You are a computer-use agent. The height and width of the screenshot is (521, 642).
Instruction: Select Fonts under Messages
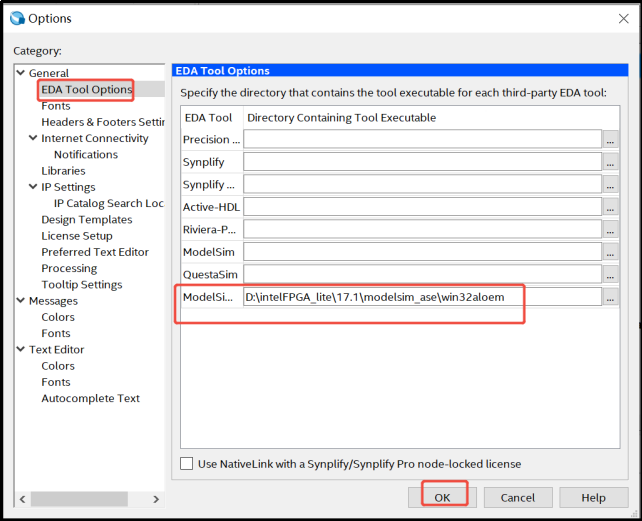click(56, 333)
